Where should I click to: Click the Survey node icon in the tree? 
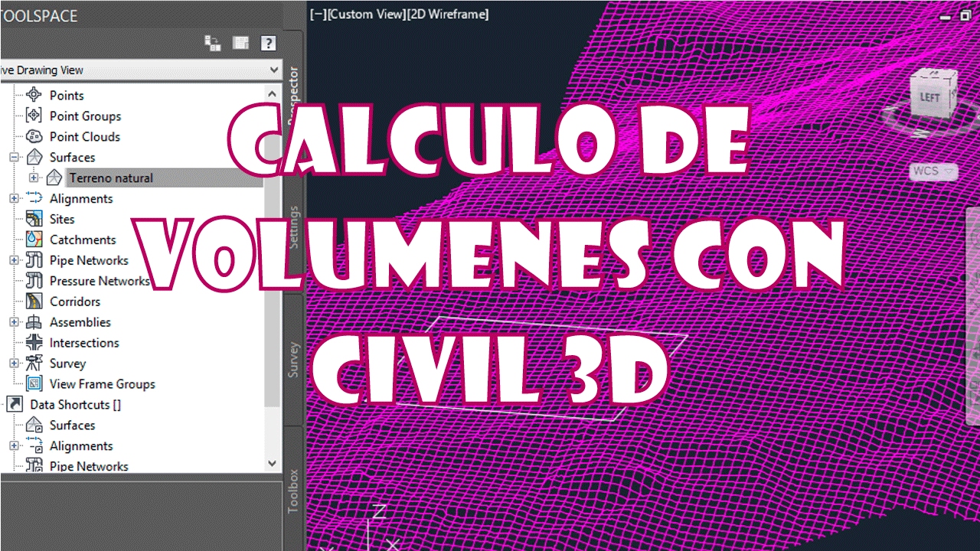(34, 364)
